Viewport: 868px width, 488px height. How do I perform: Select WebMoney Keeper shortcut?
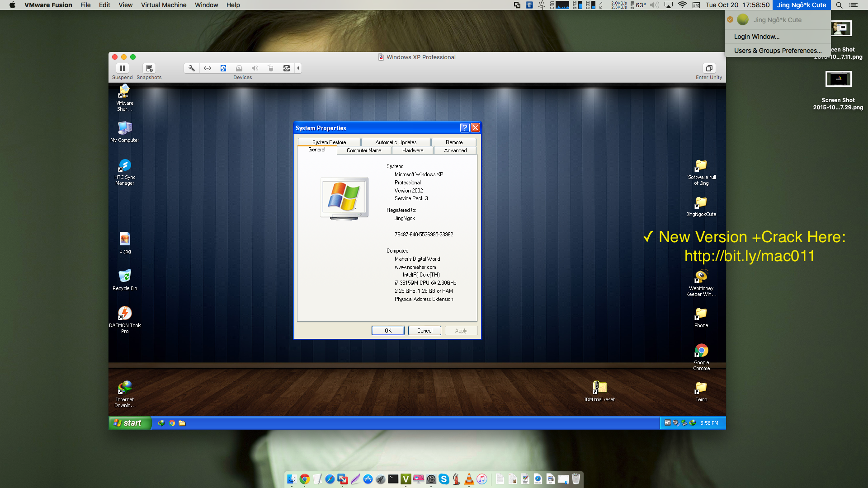(701, 283)
